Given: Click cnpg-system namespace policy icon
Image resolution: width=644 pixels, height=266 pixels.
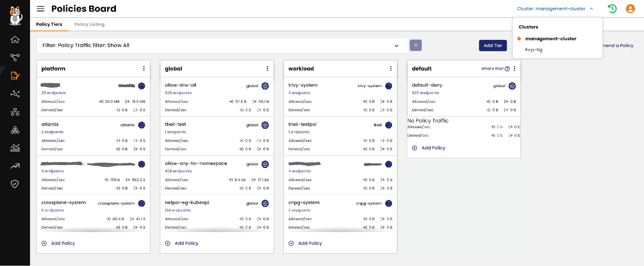Looking at the screenshot, I should [389, 203].
